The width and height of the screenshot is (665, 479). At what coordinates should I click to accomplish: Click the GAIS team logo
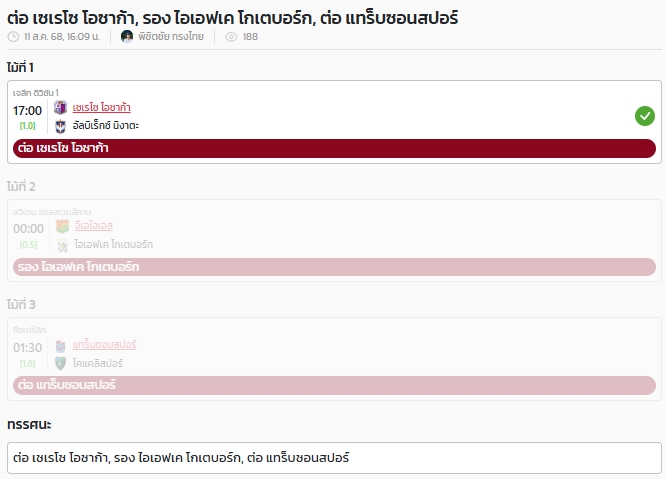pyautogui.click(x=62, y=226)
